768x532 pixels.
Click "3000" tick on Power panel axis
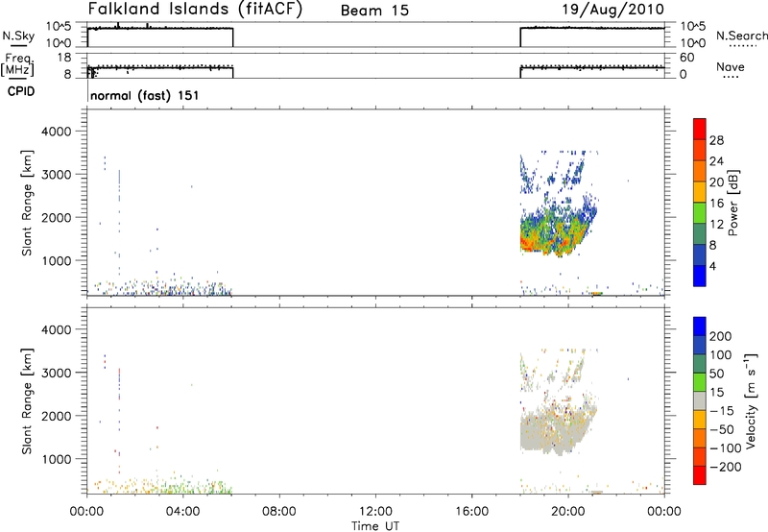56,175
